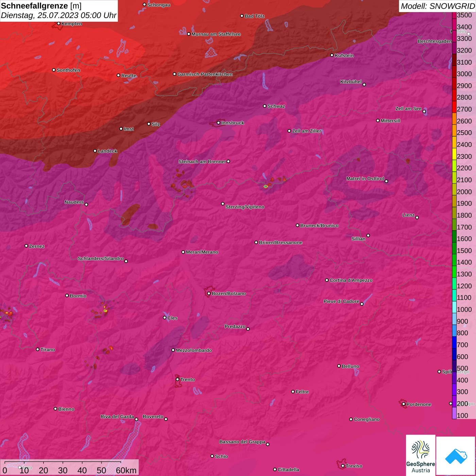Viewport: 476px width, 476px height.
Task: Click the date Dienstag, 25.07.2023 label
Action: pyautogui.click(x=58, y=15)
